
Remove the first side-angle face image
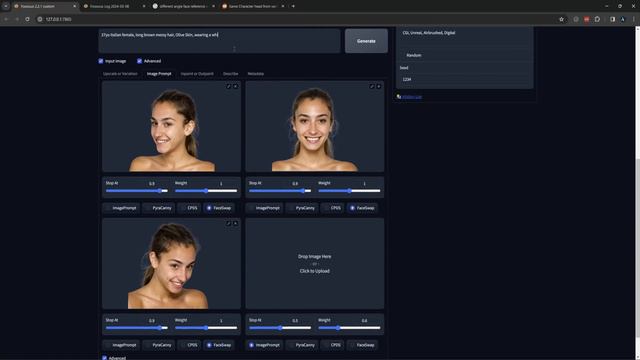[x=236, y=87]
